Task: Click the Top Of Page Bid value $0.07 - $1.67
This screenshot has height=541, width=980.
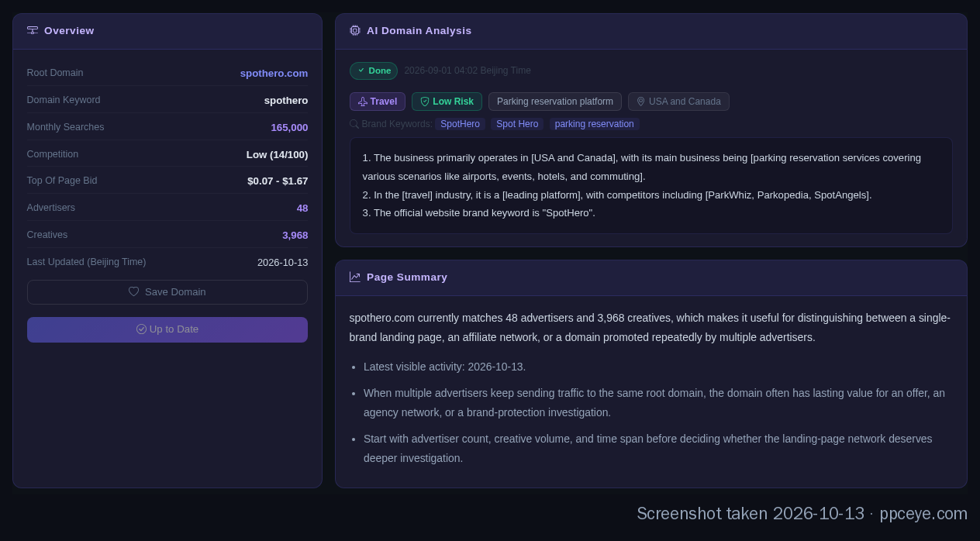Action: click(278, 181)
